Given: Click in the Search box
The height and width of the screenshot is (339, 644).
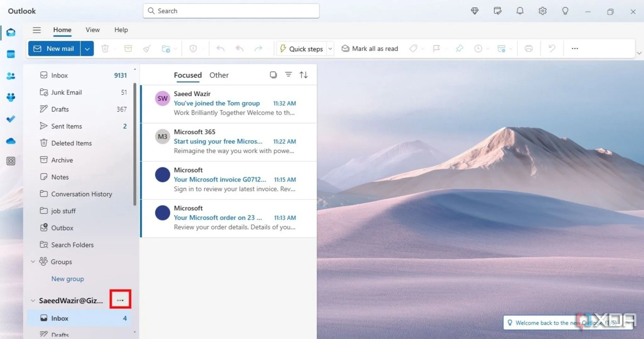Looking at the screenshot, I should click(231, 11).
